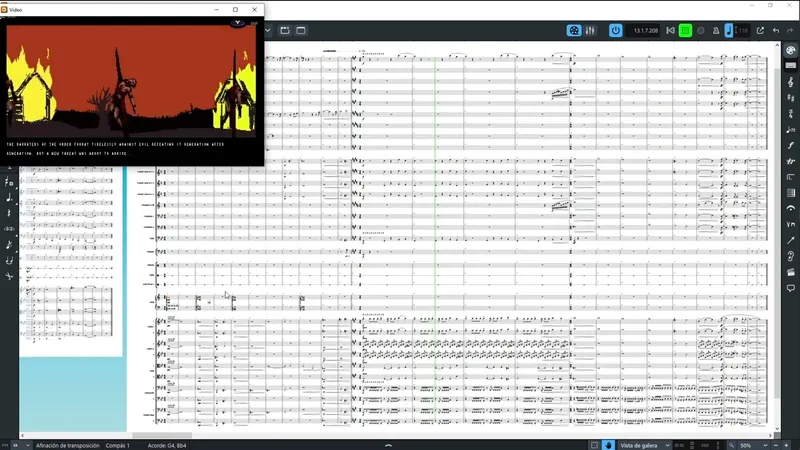This screenshot has height=450, width=800.
Task: Select the grace note tool in left toolbox
Action: click(x=9, y=245)
